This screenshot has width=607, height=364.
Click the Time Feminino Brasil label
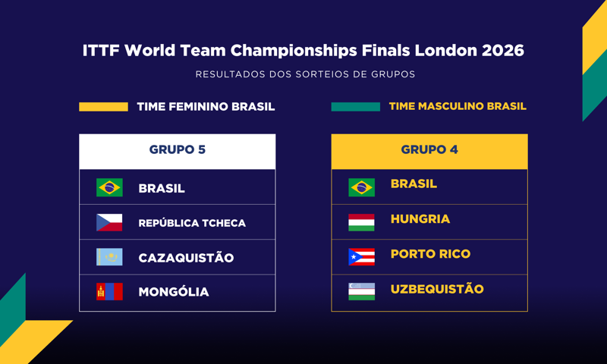(x=206, y=107)
